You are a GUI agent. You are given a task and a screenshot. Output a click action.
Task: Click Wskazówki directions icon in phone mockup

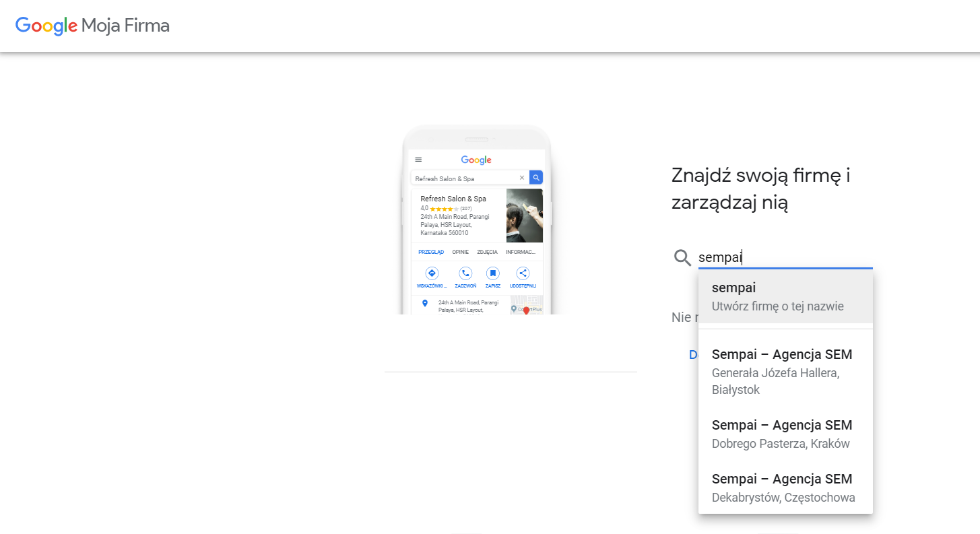coord(432,273)
